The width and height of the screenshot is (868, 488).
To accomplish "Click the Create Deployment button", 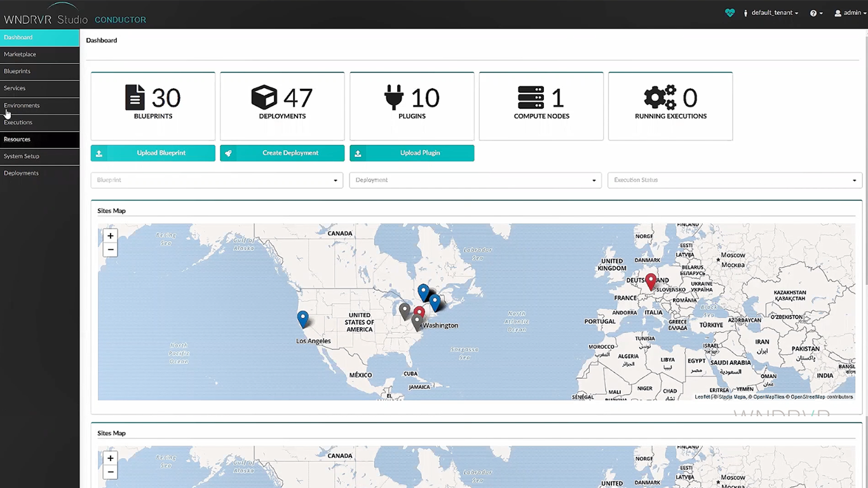I will click(282, 153).
